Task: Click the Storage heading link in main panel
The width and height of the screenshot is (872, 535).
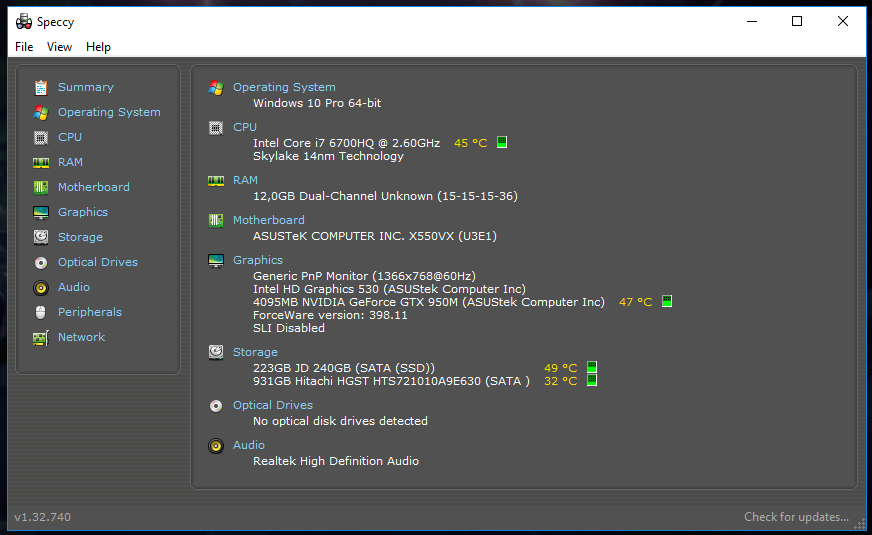Action: pos(255,352)
